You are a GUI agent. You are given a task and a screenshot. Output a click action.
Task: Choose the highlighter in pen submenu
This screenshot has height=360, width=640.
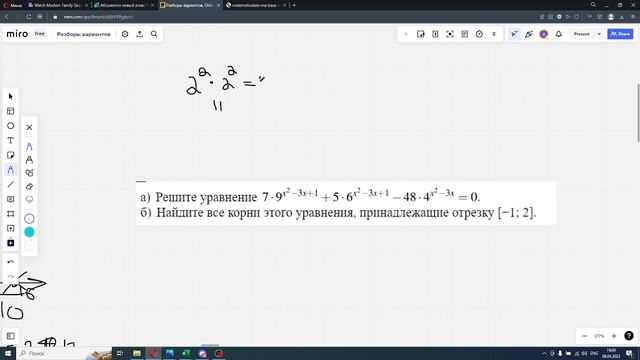(x=29, y=160)
